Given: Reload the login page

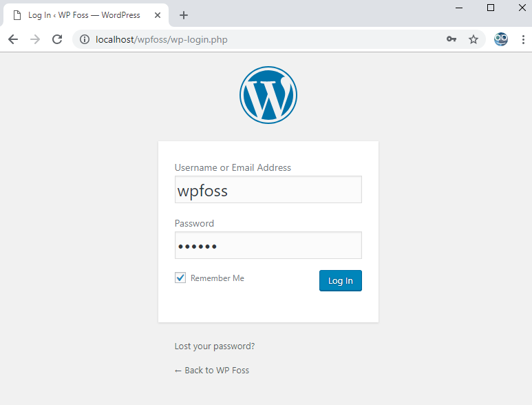Looking at the screenshot, I should click(x=57, y=39).
